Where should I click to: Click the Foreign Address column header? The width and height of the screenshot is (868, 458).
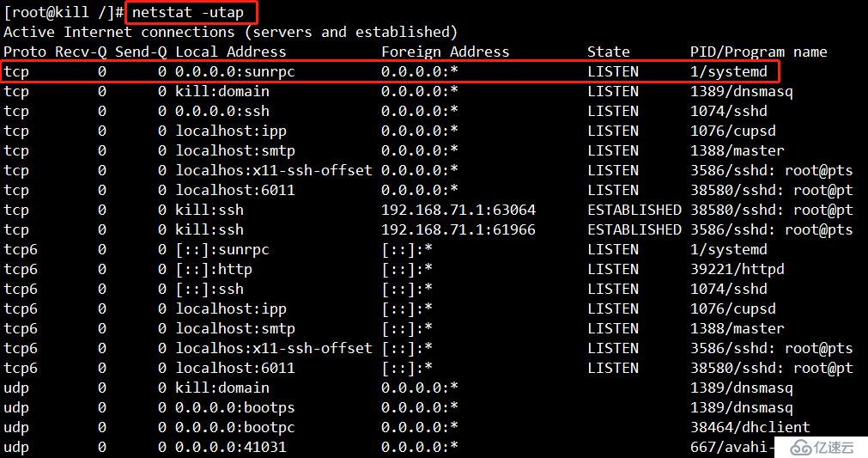pyautogui.click(x=445, y=52)
